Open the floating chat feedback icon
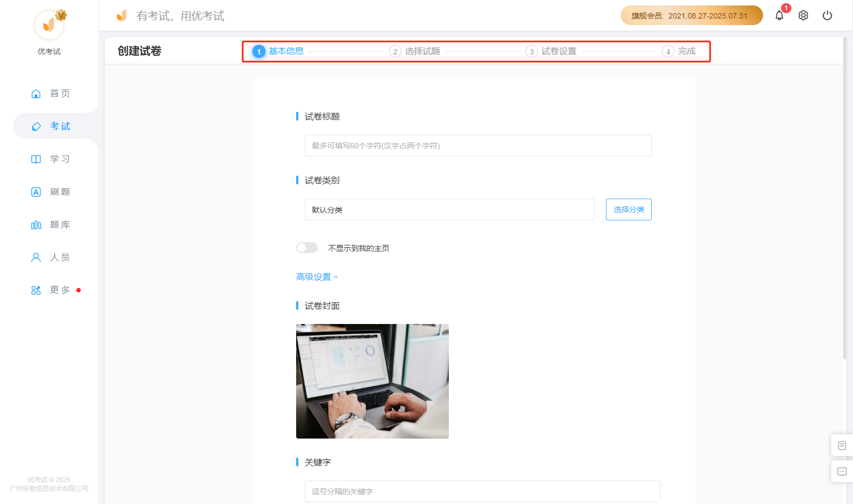The height and width of the screenshot is (504, 853). (x=842, y=472)
